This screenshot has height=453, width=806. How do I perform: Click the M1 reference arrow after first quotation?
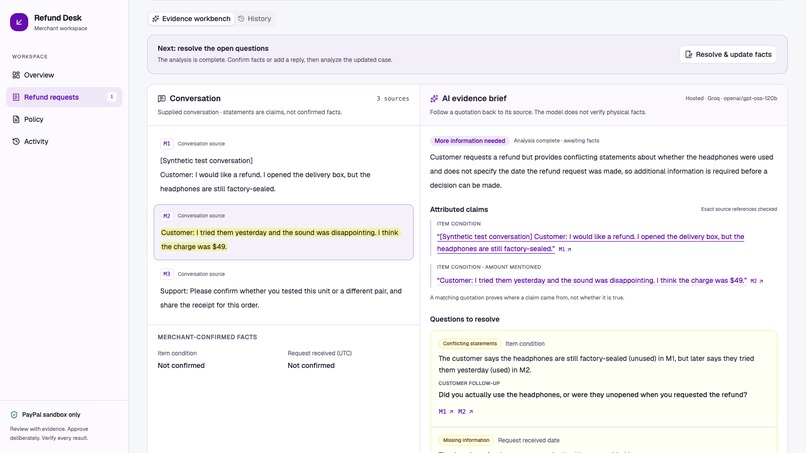click(565, 249)
